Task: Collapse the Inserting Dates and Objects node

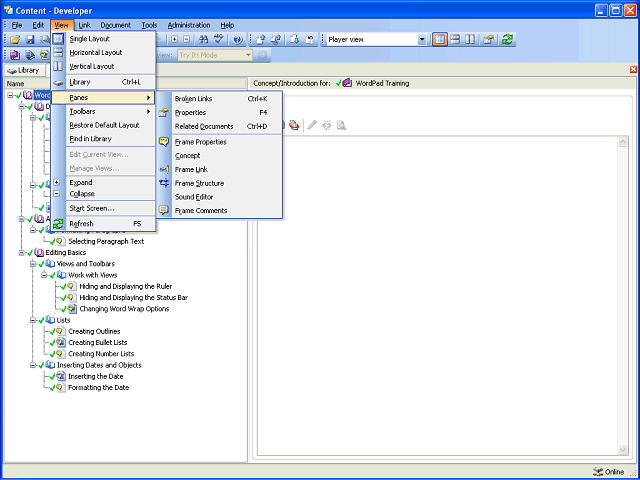Action: point(33,365)
